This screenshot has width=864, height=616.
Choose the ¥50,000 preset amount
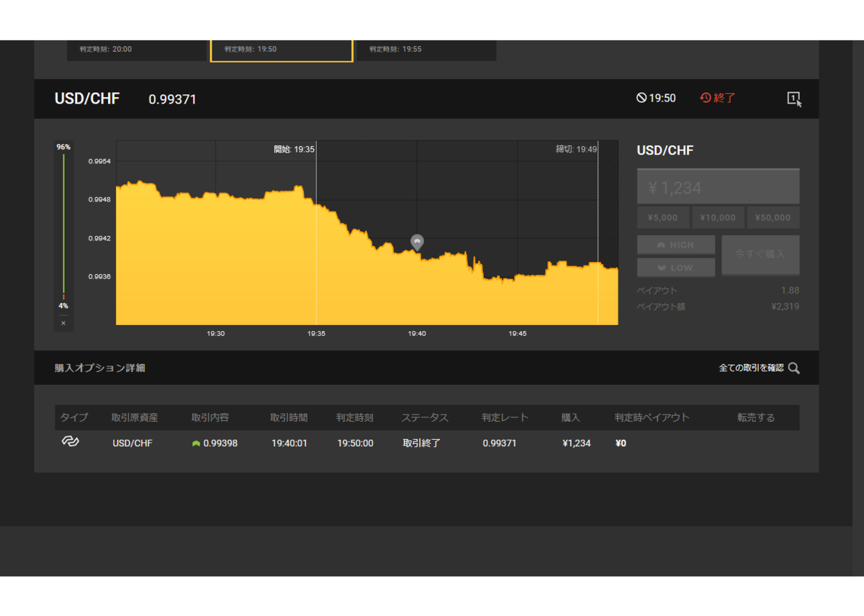tap(773, 217)
